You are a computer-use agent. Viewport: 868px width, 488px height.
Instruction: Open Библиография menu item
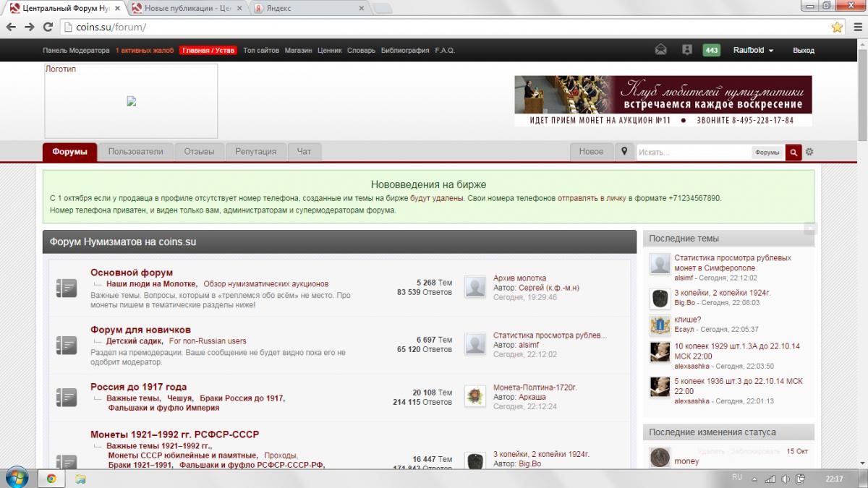click(x=405, y=51)
